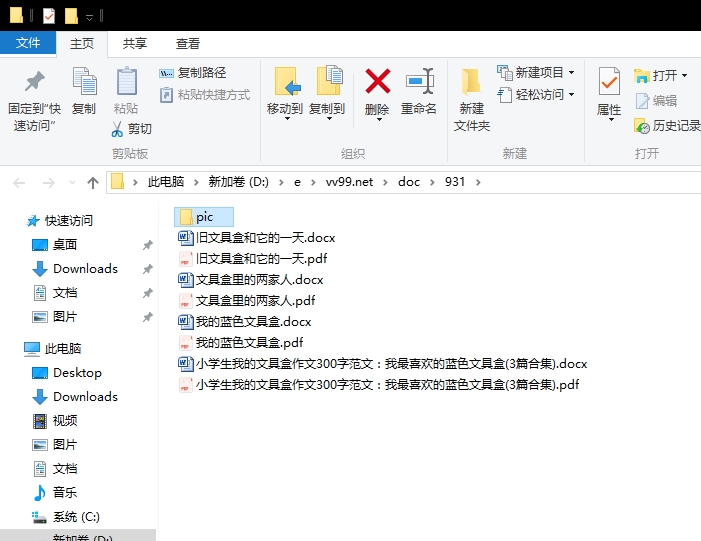Image resolution: width=701 pixels, height=541 pixels.
Task: Switch to the View tab
Action: click(187, 44)
